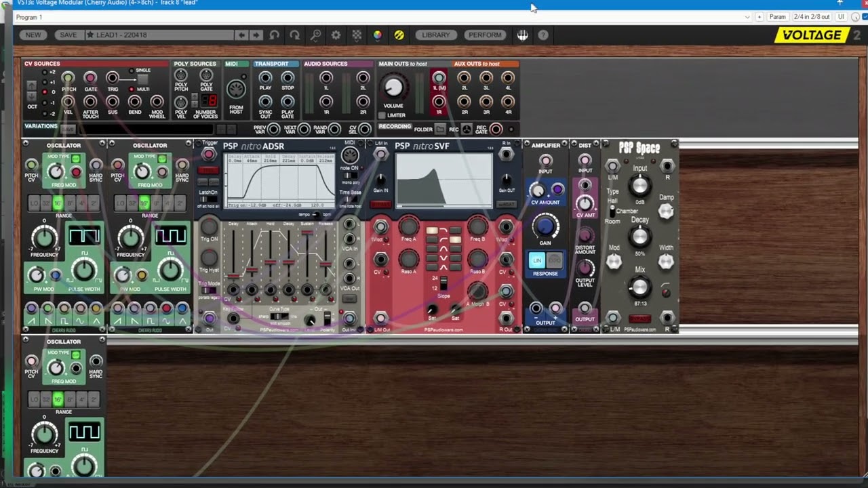Click the ADSR Trig ON knob
Image resolution: width=868 pixels, height=488 pixels.
click(209, 226)
